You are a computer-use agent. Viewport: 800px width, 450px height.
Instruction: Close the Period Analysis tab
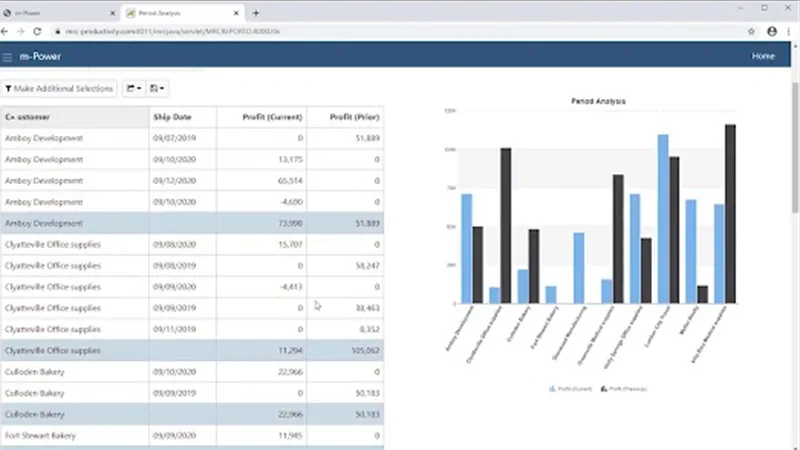(236, 13)
